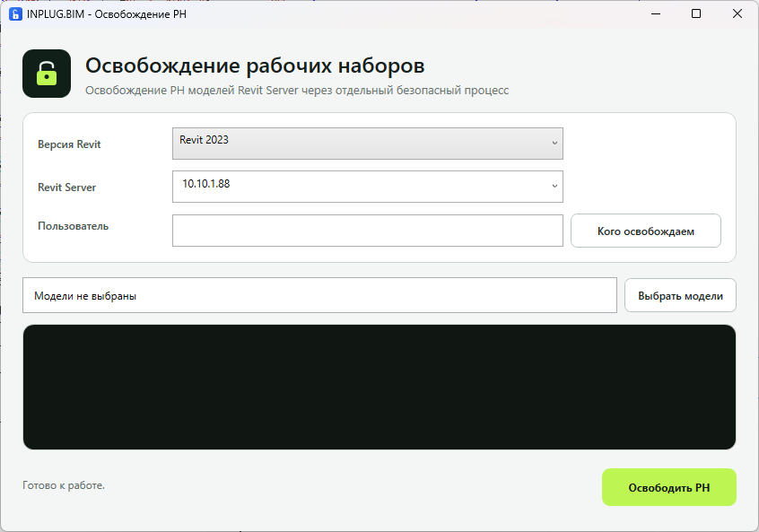Minimize the INPLUG.BIM window

tap(656, 13)
